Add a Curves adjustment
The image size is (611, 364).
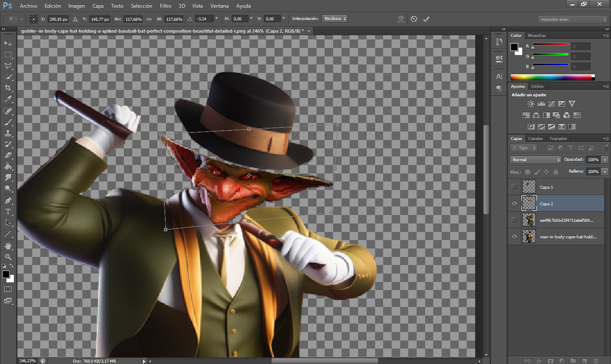551,104
